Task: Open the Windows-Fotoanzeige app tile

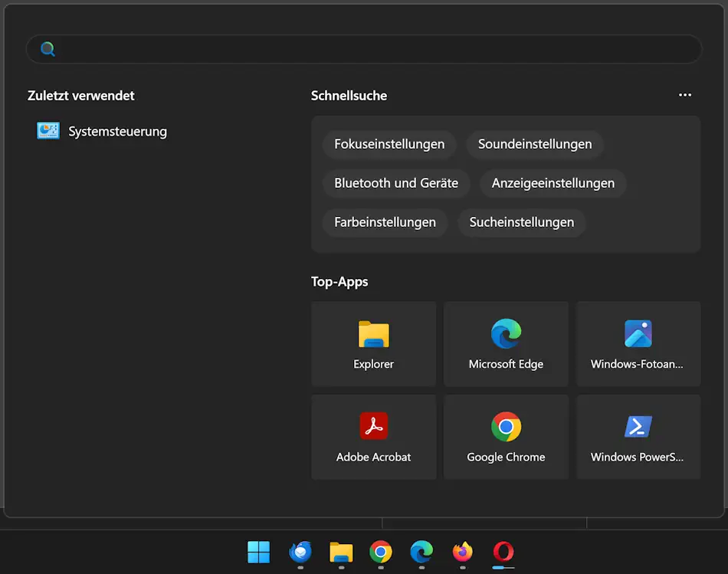Action: click(x=638, y=343)
